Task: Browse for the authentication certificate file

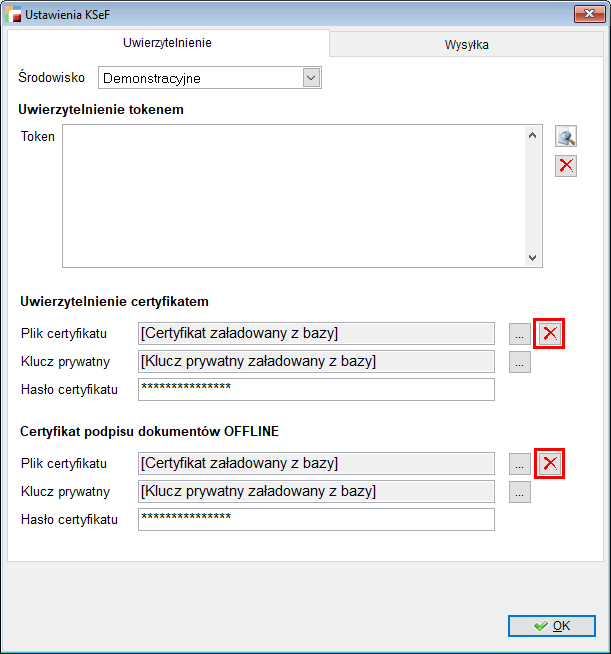Action: click(519, 334)
